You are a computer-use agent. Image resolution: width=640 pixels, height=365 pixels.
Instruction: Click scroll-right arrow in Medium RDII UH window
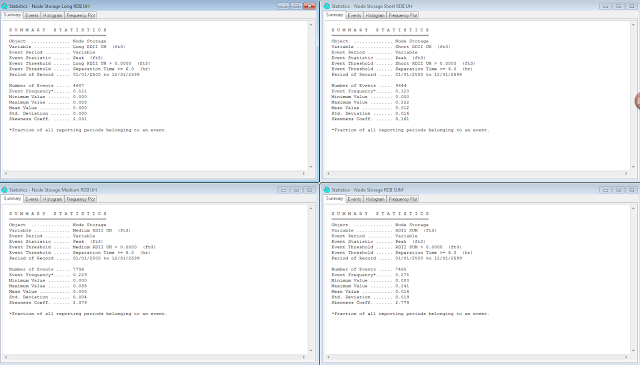304,357
